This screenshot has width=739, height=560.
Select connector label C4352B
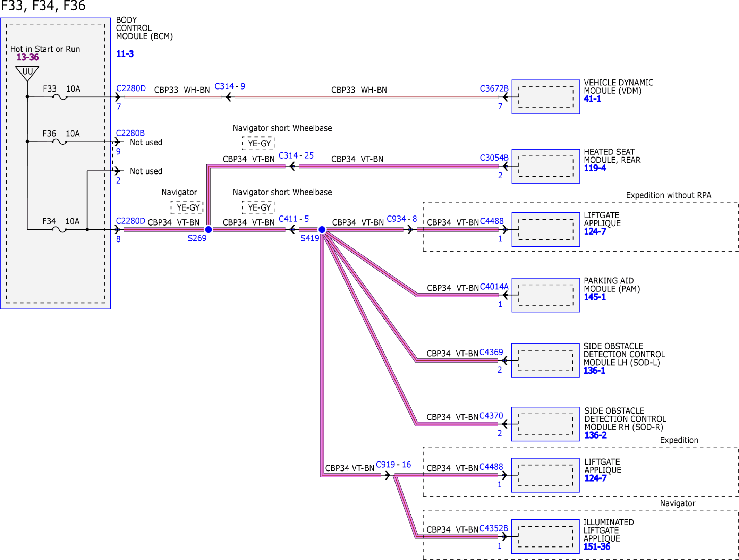(494, 528)
